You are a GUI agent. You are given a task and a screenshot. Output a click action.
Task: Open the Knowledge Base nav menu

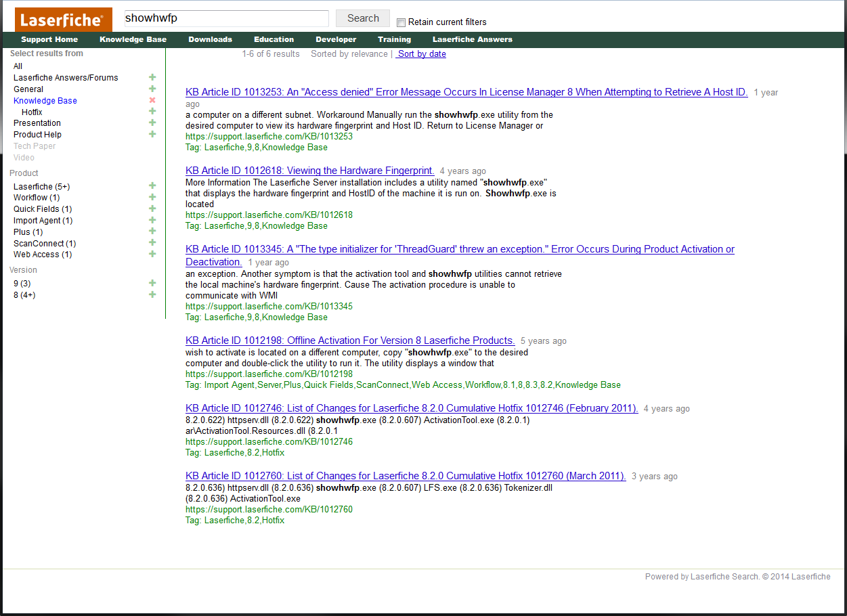133,39
